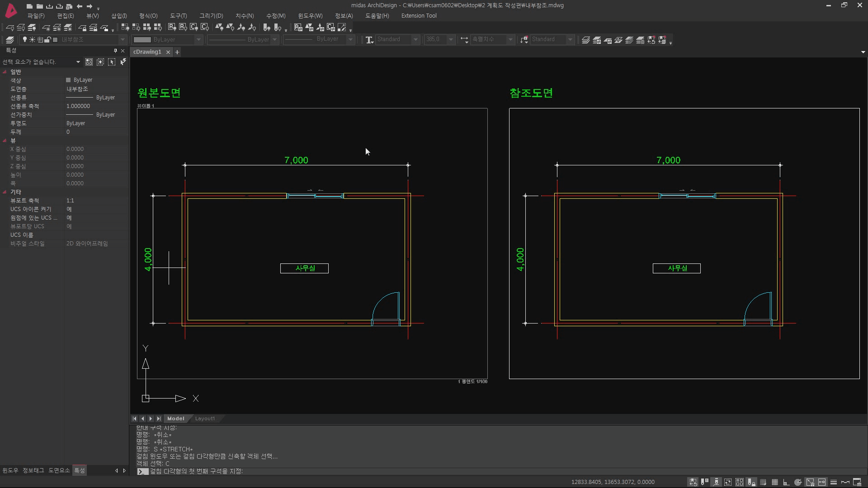
Task: Toggle snap grid dots in status bar
Action: (763, 482)
